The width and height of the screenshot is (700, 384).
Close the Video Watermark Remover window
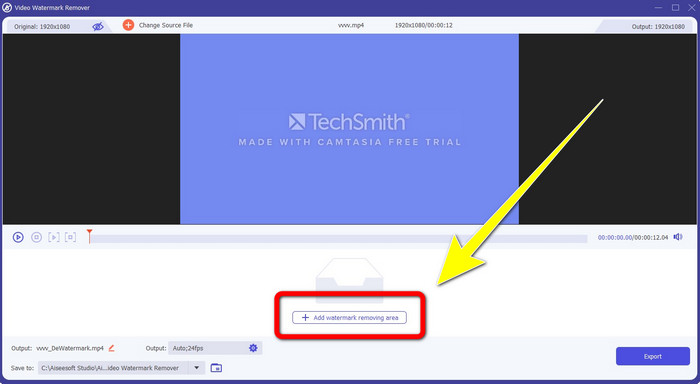[692, 8]
